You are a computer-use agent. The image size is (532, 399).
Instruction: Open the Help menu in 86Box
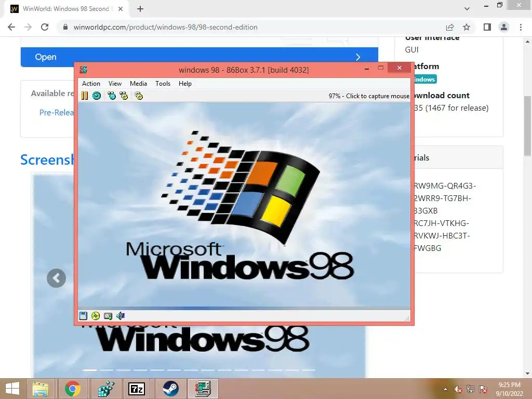tap(185, 84)
